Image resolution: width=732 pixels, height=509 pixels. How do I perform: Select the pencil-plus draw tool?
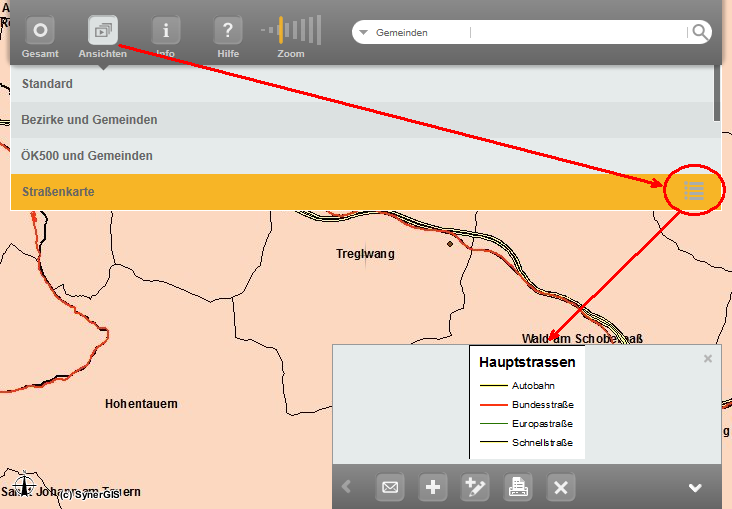(x=475, y=487)
